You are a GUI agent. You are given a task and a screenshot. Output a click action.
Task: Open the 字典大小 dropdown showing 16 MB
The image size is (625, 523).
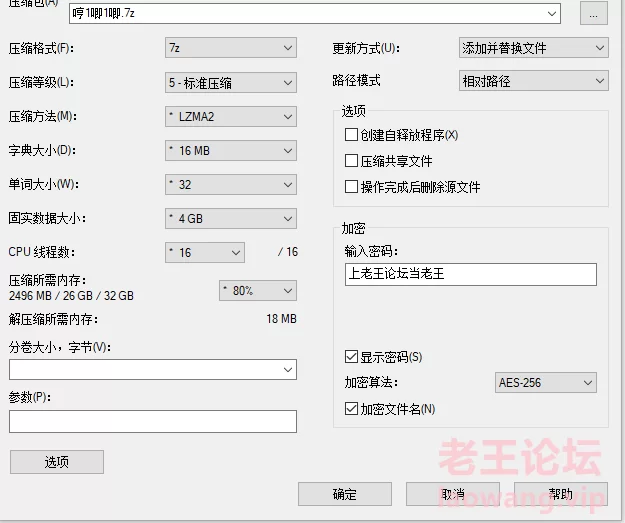231,150
